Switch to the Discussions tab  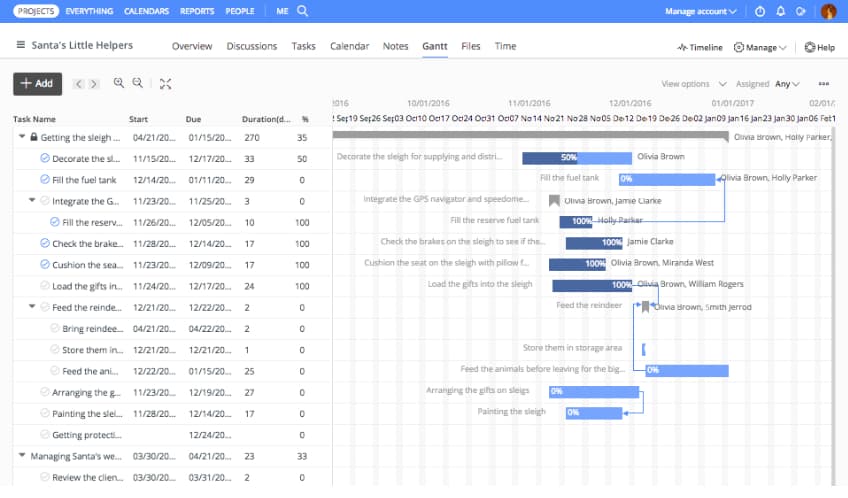point(251,46)
